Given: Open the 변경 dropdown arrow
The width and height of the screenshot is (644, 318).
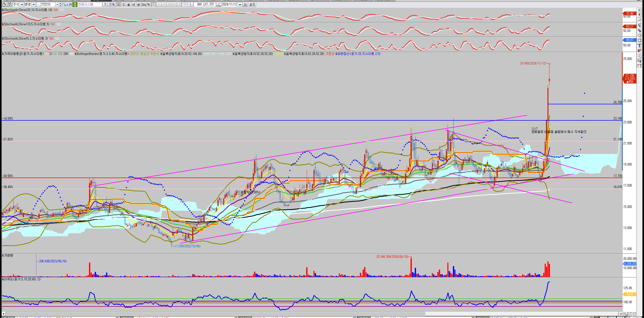Looking at the screenshot, I should click(34, 5).
